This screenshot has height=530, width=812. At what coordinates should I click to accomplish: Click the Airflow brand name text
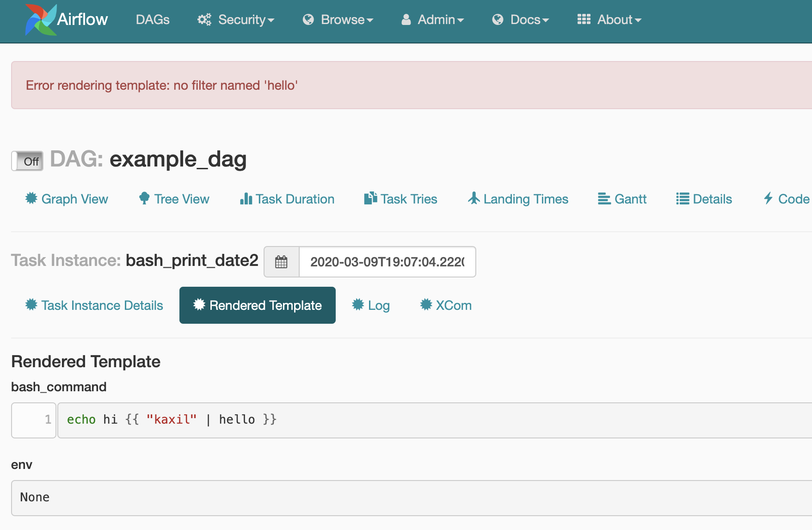(82, 19)
